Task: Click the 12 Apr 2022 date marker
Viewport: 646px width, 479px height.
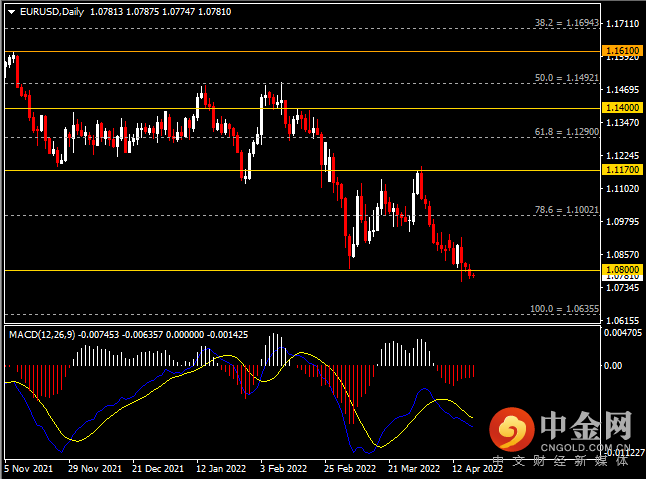Action: (x=477, y=469)
